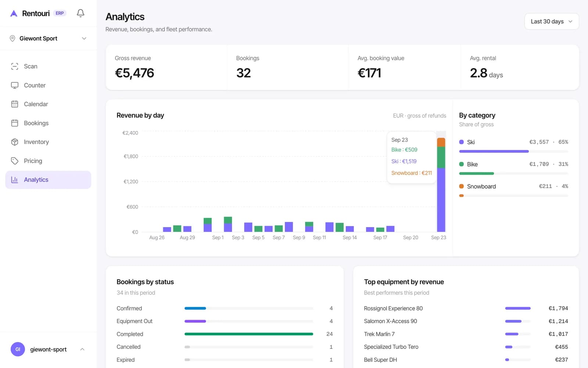The height and width of the screenshot is (368, 588).
Task: Click the €1,709 · 31% Bike value
Action: tap(549, 164)
